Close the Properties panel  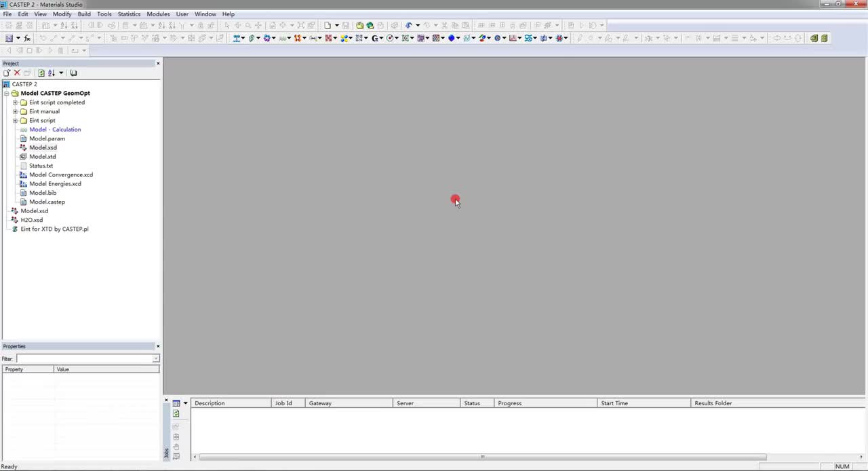[x=158, y=346]
